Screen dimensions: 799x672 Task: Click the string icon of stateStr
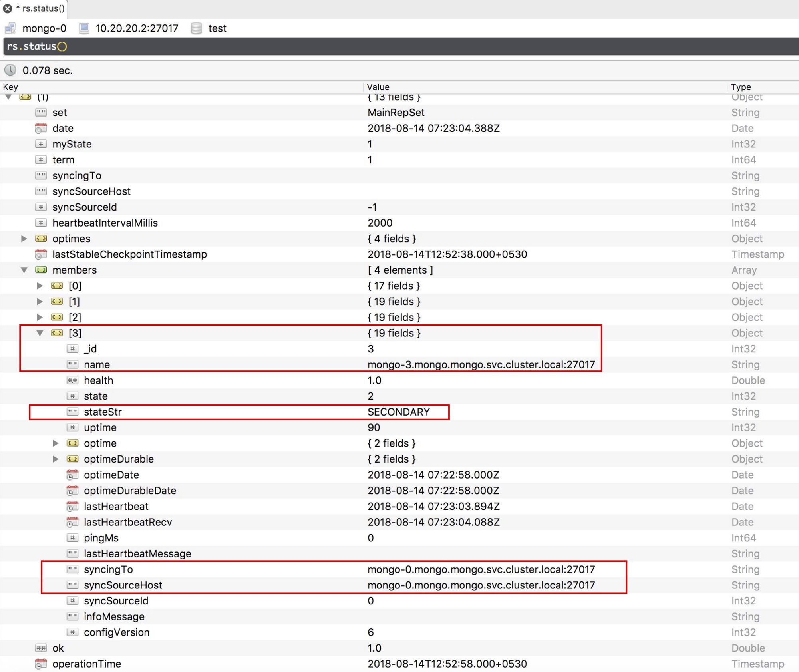coord(72,412)
